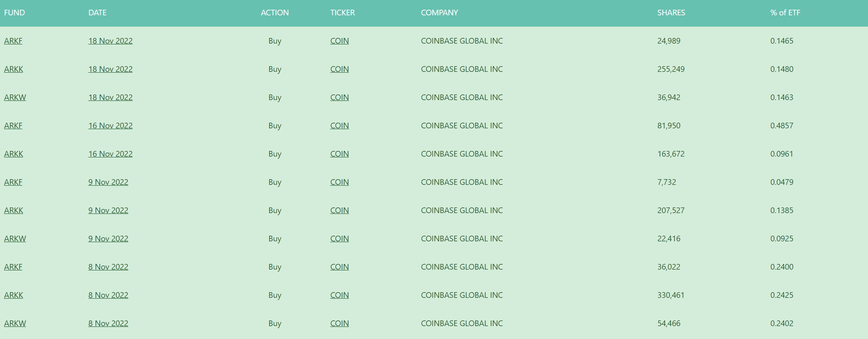Select the 9 Nov 2022 date in the ARKK row
This screenshot has height=339, width=868.
click(x=108, y=210)
